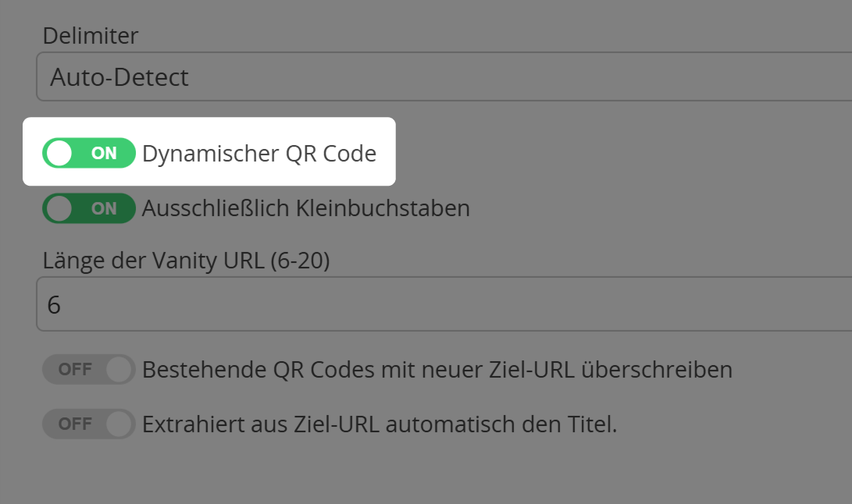
Task: Click the ON text in Kleinbuchstaben switch
Action: pos(104,209)
